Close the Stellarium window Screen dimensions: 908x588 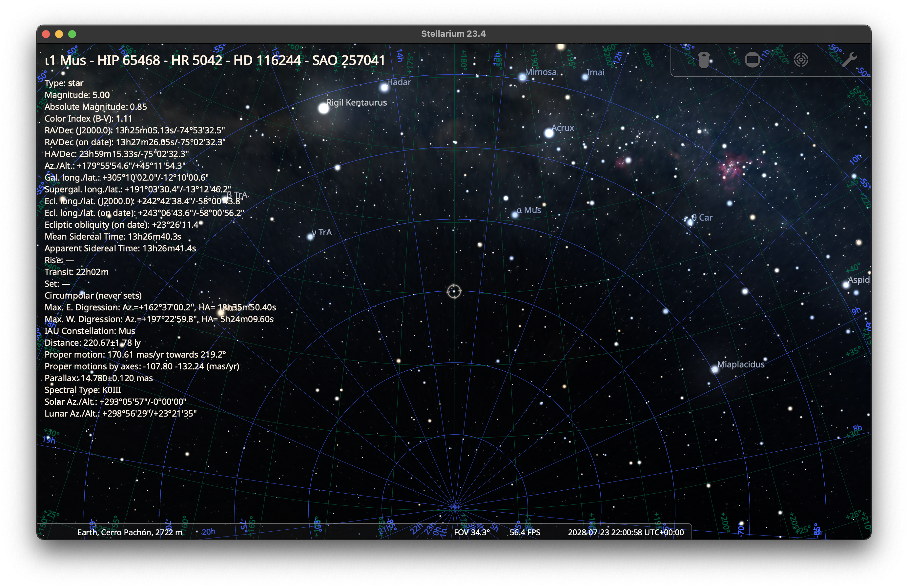pos(46,34)
